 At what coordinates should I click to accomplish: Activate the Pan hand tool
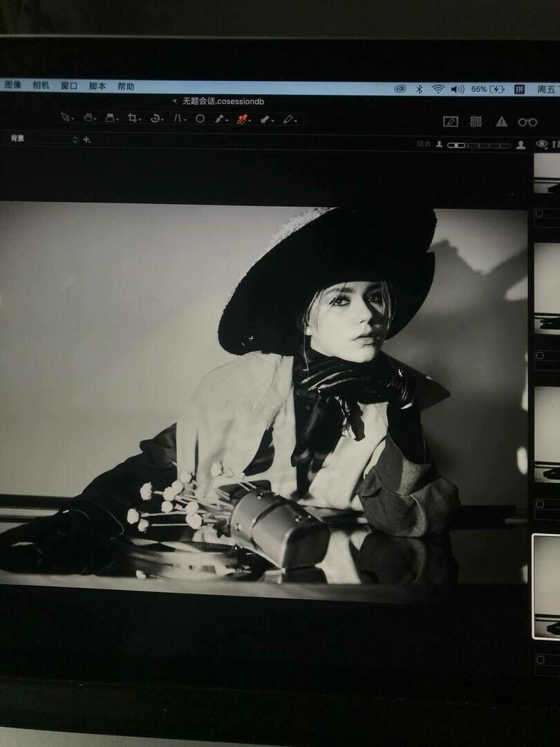pos(89,118)
